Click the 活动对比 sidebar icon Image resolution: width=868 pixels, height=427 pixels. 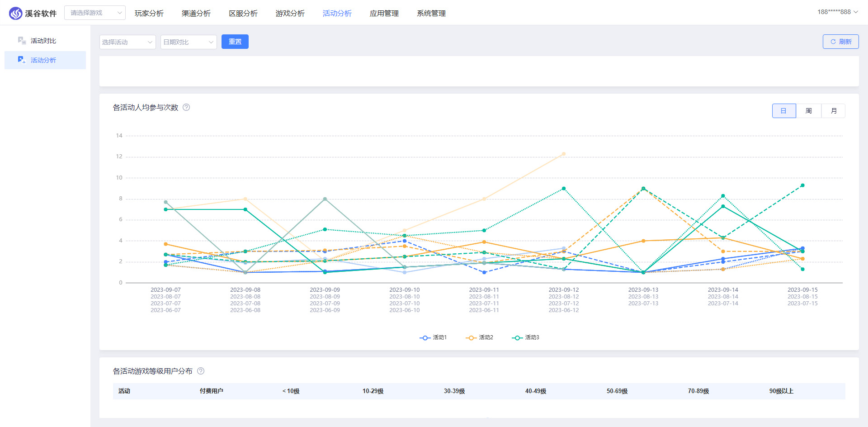point(22,41)
